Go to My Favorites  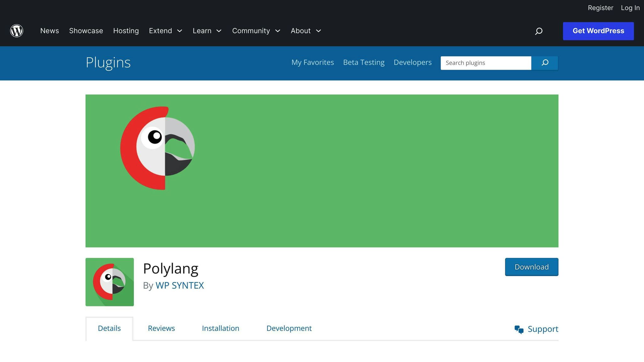tap(313, 63)
